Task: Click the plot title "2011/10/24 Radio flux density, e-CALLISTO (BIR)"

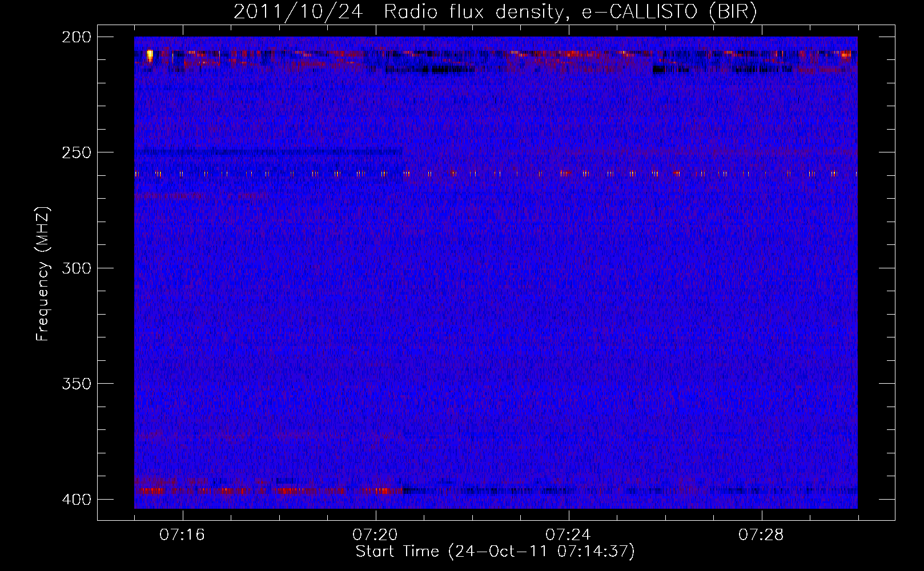Action: [495, 12]
